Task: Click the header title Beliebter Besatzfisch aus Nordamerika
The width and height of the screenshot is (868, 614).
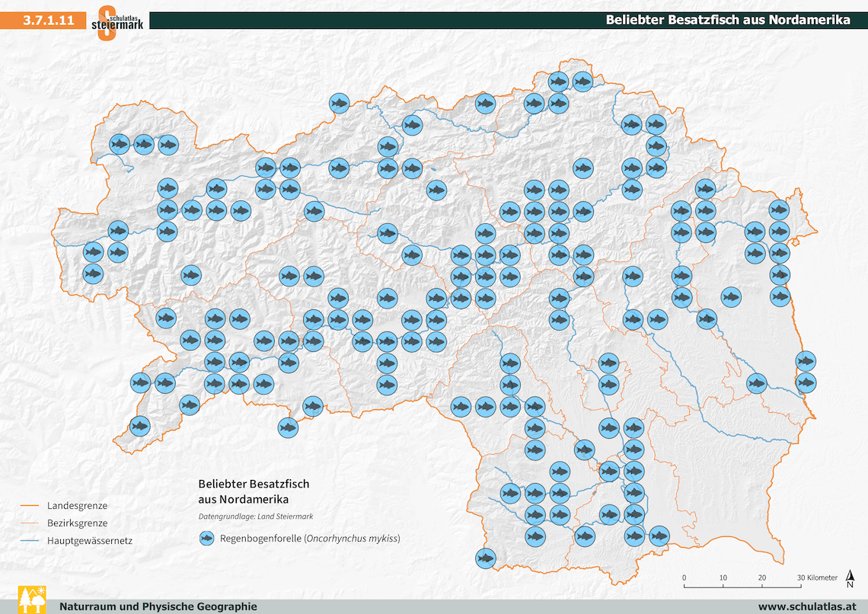Action: click(x=727, y=21)
